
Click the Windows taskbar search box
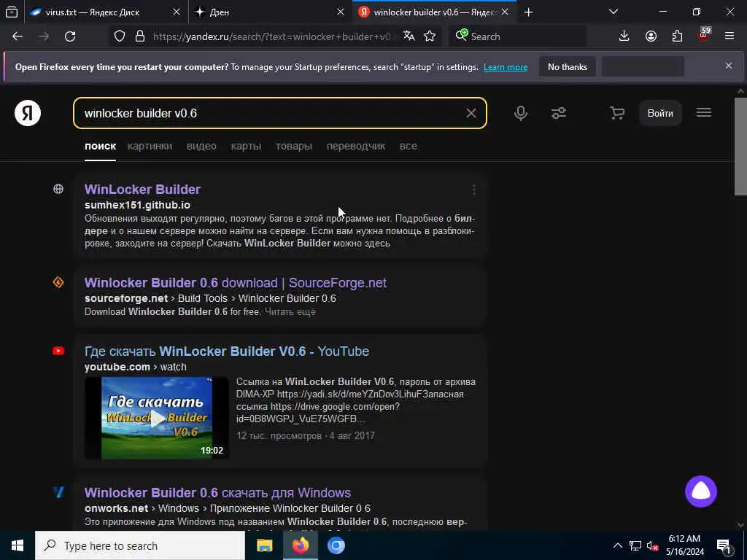(140, 545)
